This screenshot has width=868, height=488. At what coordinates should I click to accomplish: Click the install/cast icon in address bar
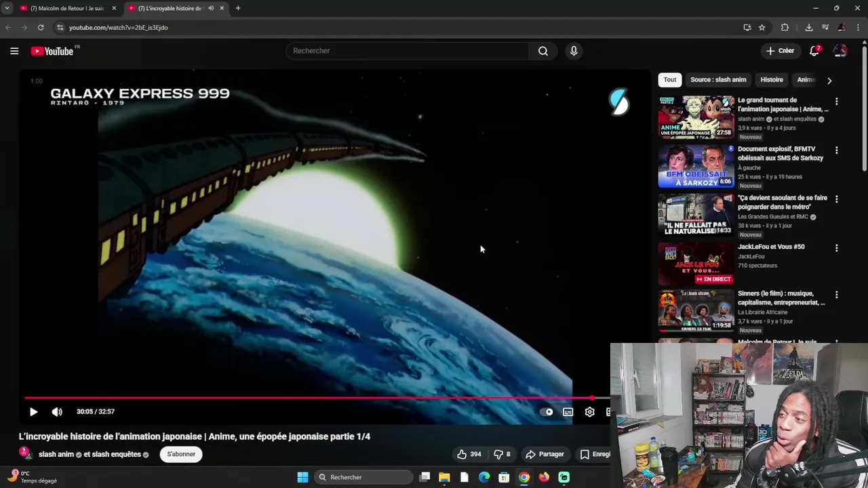coord(747,28)
